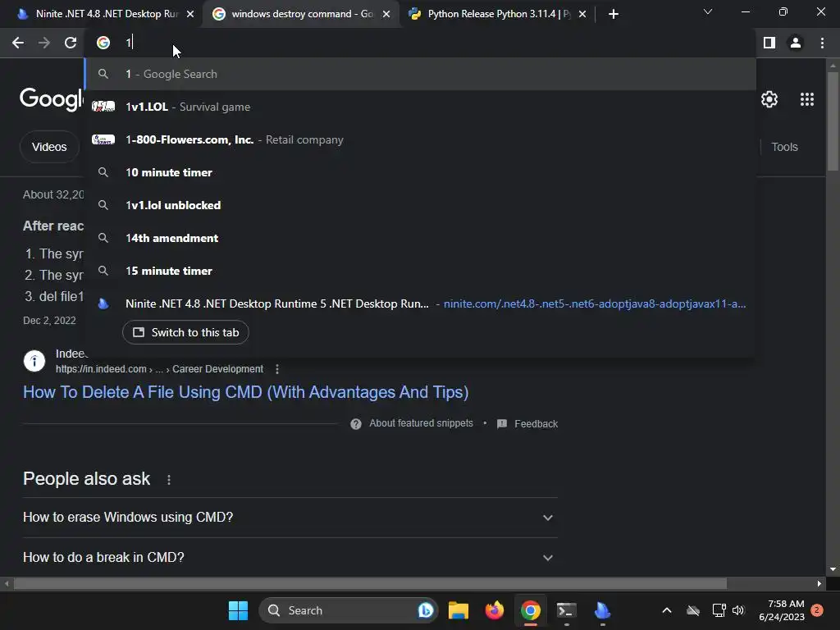Open the network tray icon

tap(719, 610)
